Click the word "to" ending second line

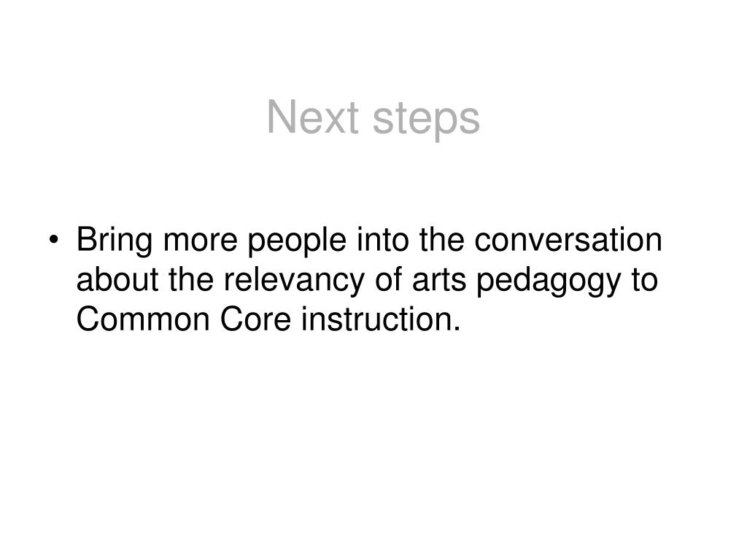click(x=645, y=281)
